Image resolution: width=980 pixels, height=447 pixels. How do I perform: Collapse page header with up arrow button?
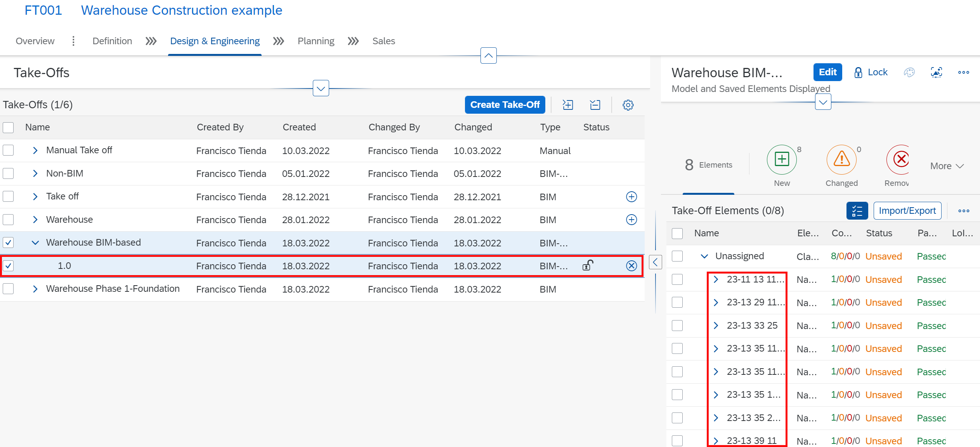pyautogui.click(x=489, y=55)
